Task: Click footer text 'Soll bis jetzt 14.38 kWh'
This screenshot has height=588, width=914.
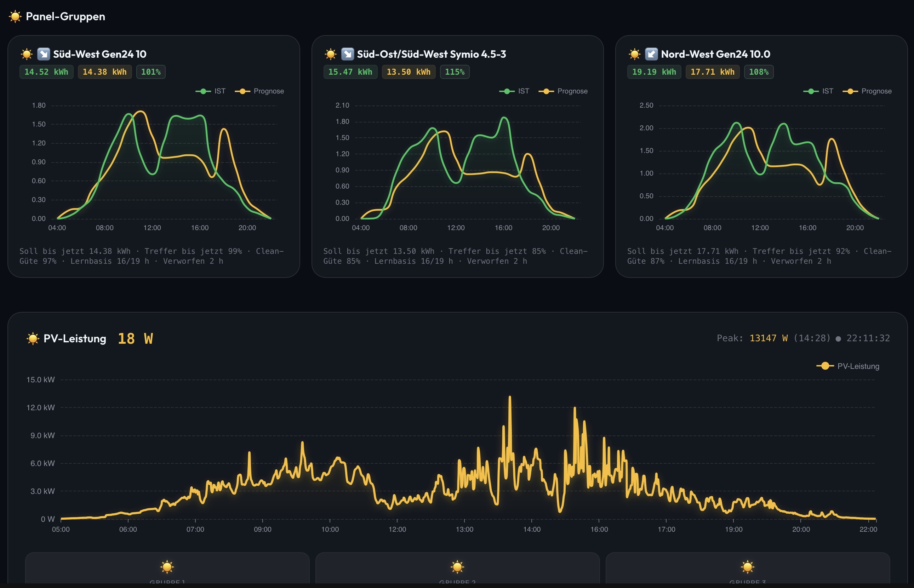Action: click(75, 251)
